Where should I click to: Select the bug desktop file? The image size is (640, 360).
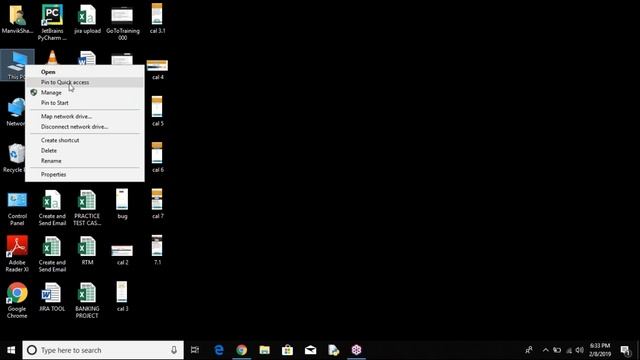click(x=122, y=204)
